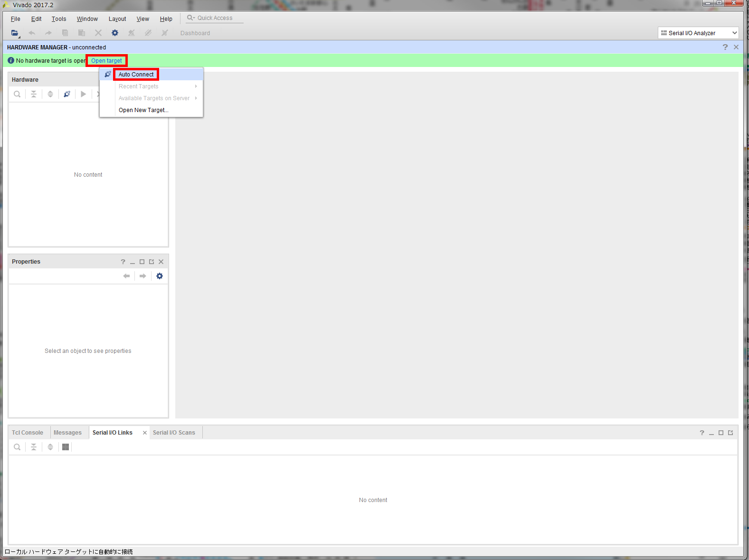Click the Delete X icon in main toolbar
Image resolution: width=749 pixels, height=560 pixels.
coord(98,33)
